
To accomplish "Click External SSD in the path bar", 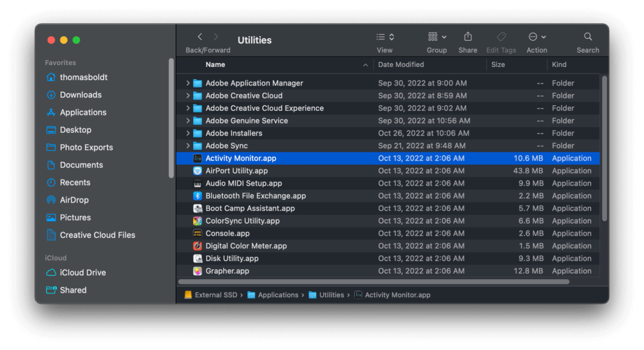I will coord(211,295).
